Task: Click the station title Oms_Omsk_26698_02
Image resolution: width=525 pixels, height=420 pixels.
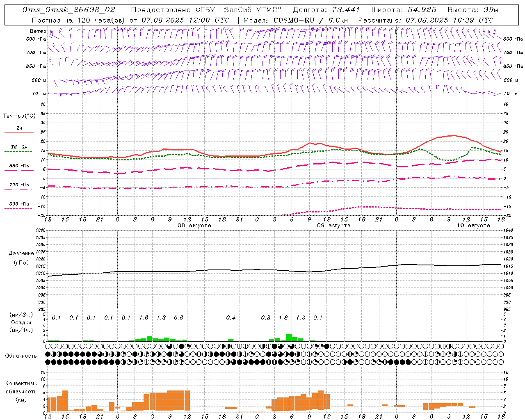Action: (x=69, y=10)
